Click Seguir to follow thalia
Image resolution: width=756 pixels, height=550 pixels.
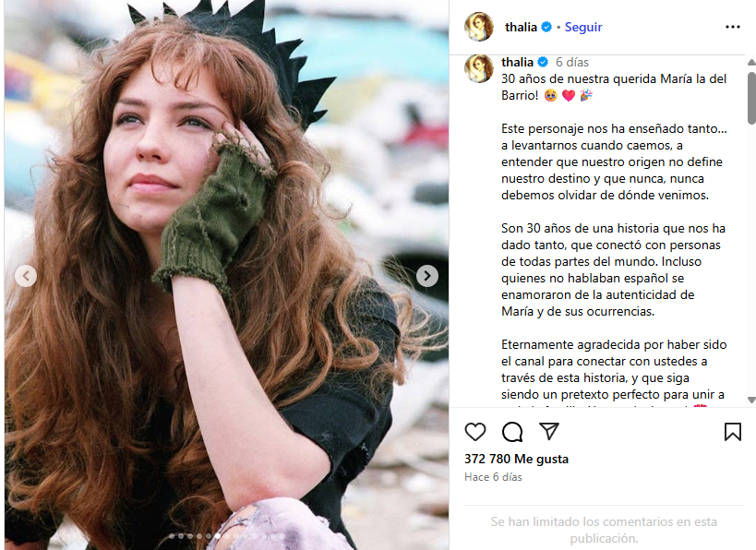pyautogui.click(x=583, y=27)
